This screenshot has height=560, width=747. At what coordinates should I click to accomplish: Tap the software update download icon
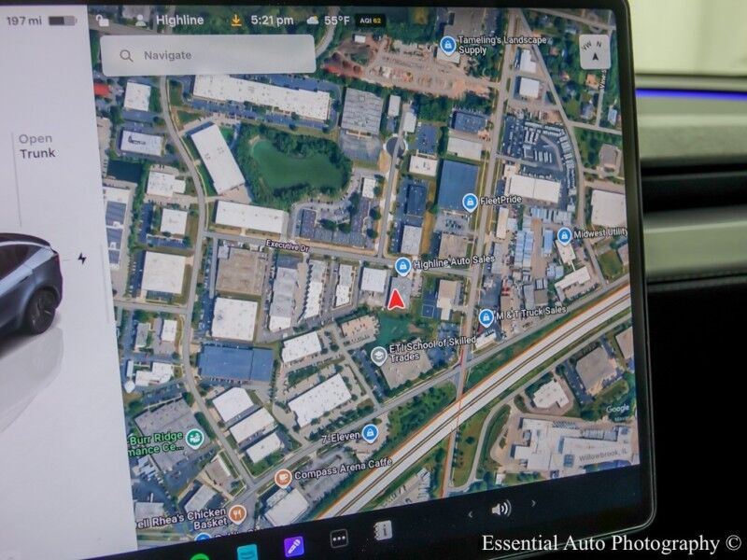click(237, 20)
